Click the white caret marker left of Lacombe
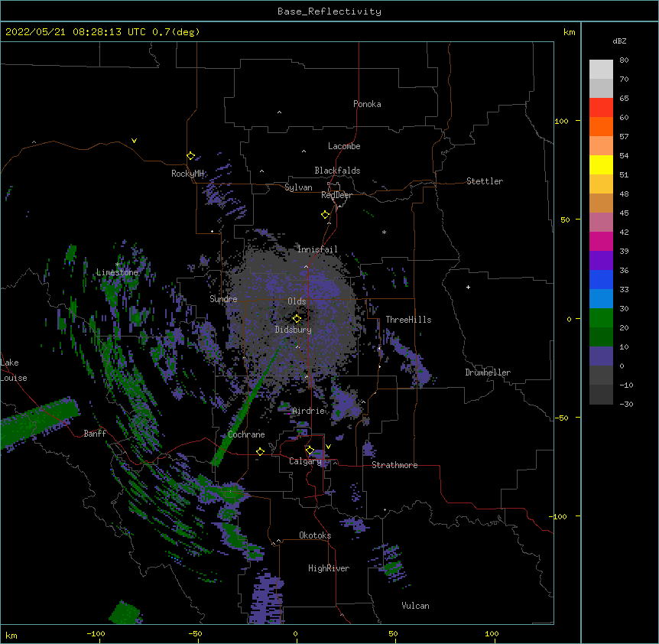This screenshot has width=659, height=644. click(304, 151)
